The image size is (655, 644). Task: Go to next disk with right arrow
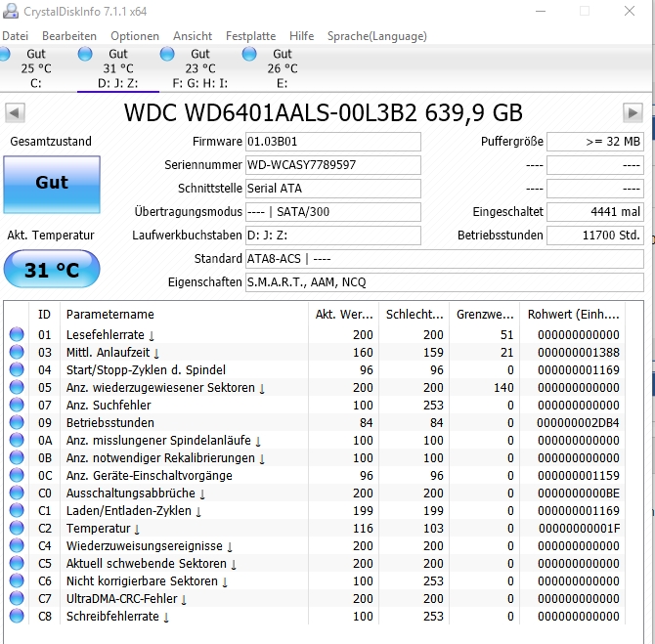click(x=633, y=112)
